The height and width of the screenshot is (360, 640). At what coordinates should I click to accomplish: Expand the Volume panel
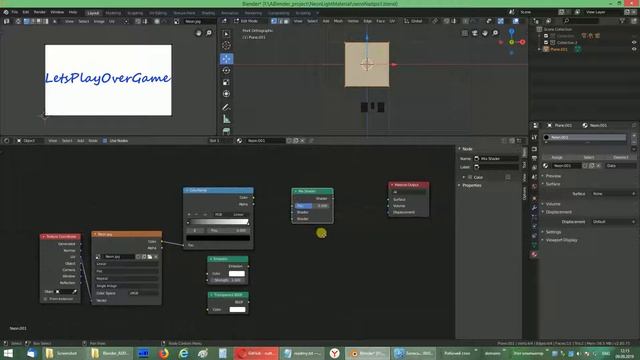click(553, 204)
